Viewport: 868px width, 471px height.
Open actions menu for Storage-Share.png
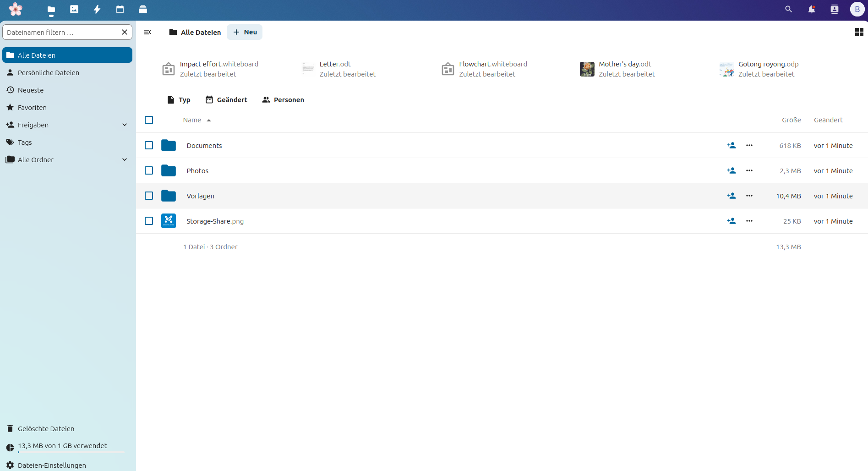(x=749, y=221)
